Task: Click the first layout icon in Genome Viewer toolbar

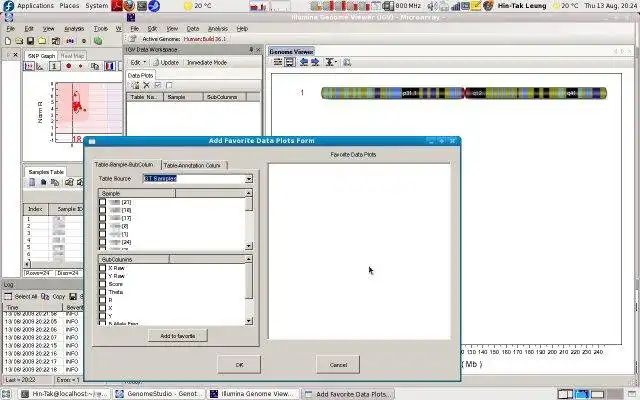Action: pyautogui.click(x=278, y=62)
